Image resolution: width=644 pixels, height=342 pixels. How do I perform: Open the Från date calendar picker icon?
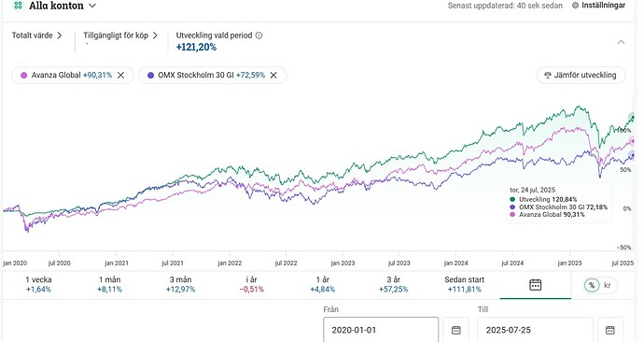coord(455,330)
